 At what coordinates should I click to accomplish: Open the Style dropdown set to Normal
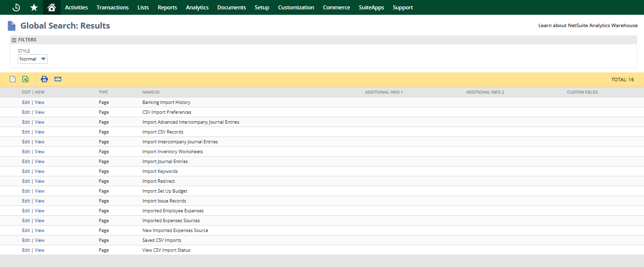(x=33, y=59)
